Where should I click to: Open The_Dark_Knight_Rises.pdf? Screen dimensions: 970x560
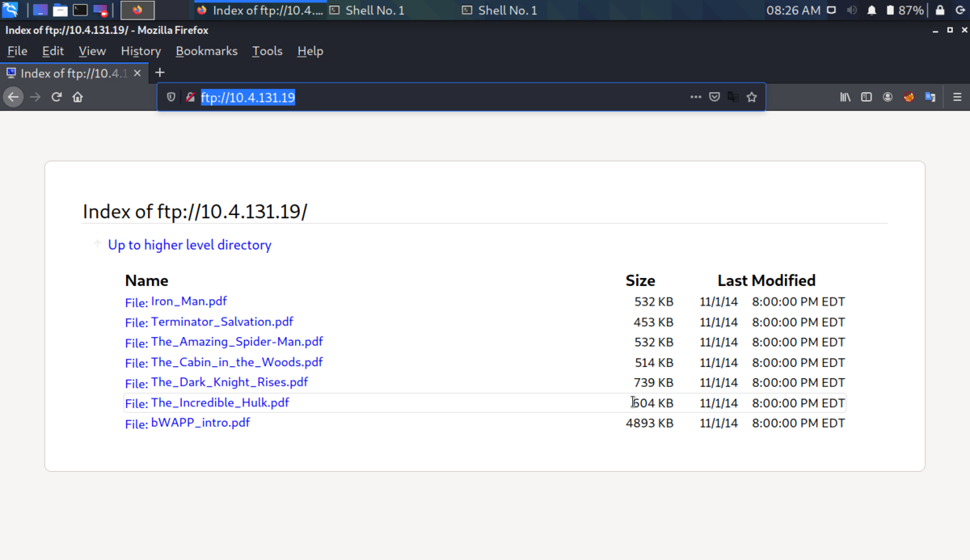[x=230, y=382]
